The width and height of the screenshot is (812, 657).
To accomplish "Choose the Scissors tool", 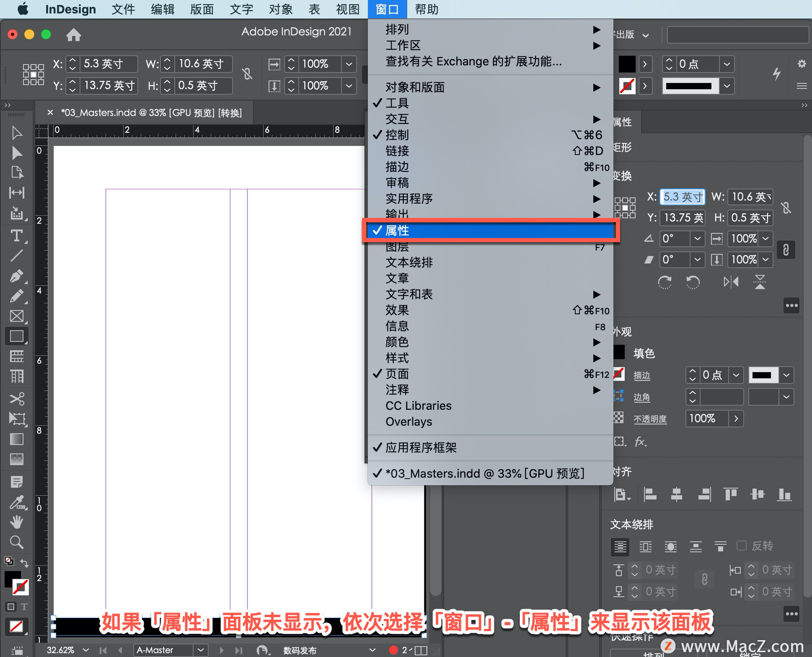I will pyautogui.click(x=16, y=399).
